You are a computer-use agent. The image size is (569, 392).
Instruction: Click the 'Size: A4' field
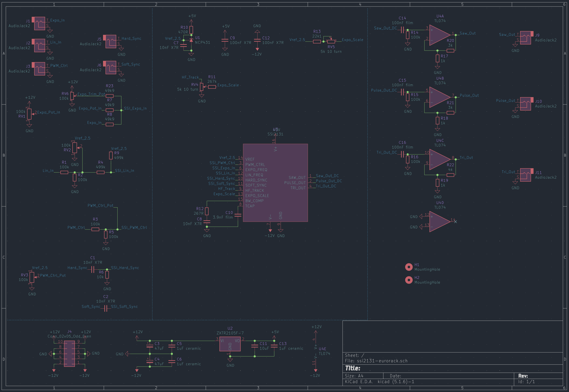(x=354, y=376)
